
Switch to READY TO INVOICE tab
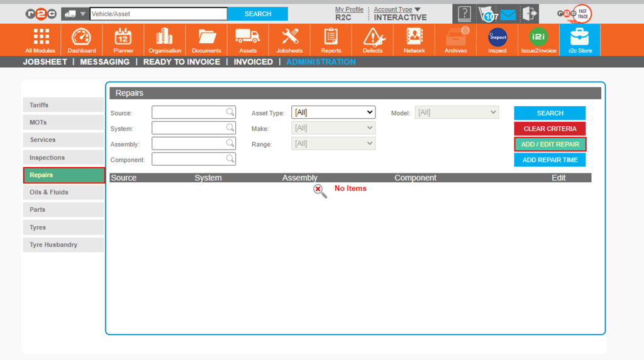click(x=182, y=62)
